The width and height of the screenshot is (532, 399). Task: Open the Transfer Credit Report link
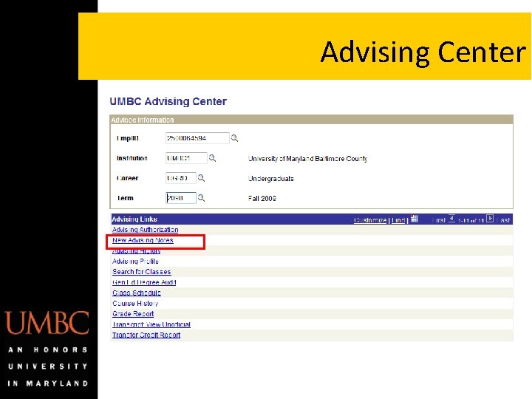click(146, 335)
